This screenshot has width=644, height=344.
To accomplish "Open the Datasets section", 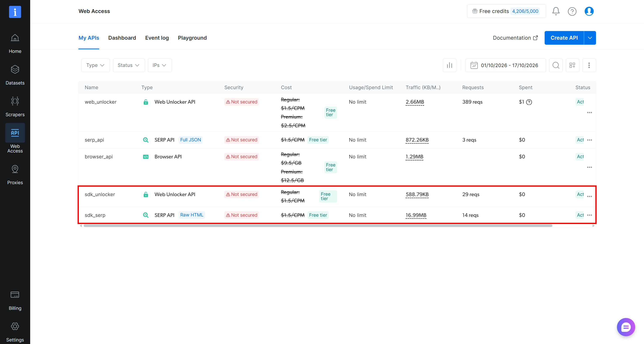I will click(15, 75).
